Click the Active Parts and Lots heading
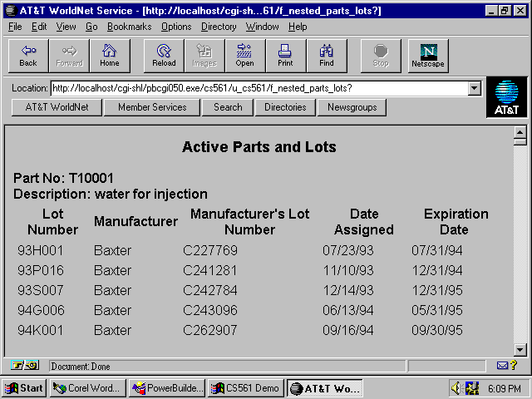 click(259, 147)
